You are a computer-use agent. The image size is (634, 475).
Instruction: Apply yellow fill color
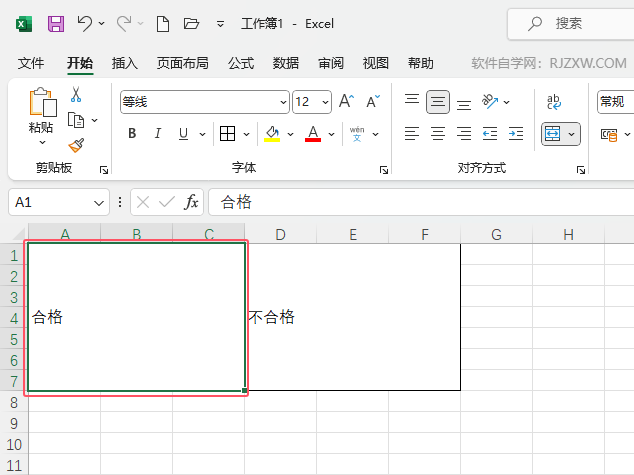(272, 133)
